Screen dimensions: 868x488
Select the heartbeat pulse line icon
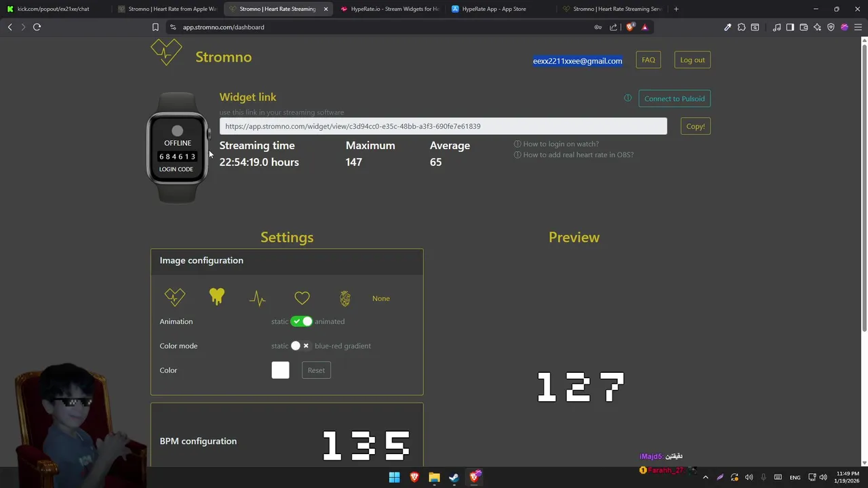point(258,298)
